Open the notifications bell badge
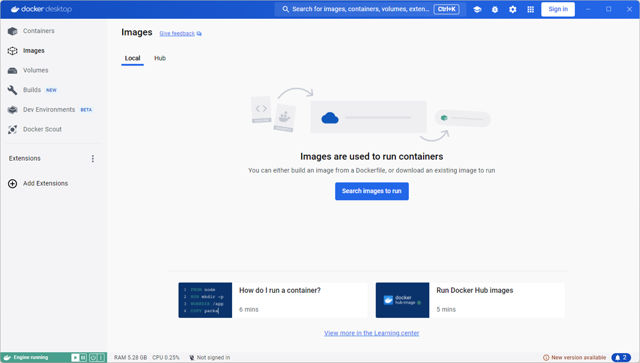The width and height of the screenshot is (640, 363). coord(621,357)
